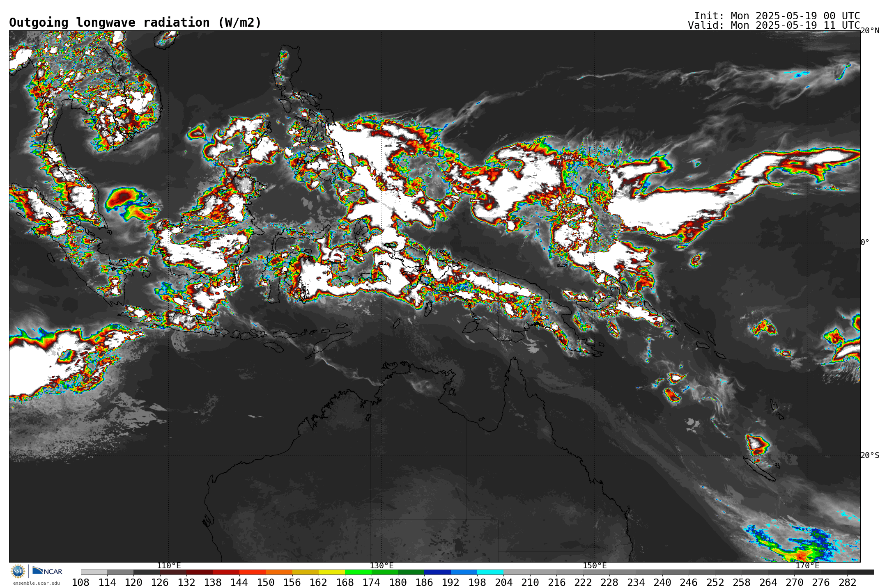
Task: Select the 'Outgoing longwave radiation (W/m2)' title
Action: [135, 23]
